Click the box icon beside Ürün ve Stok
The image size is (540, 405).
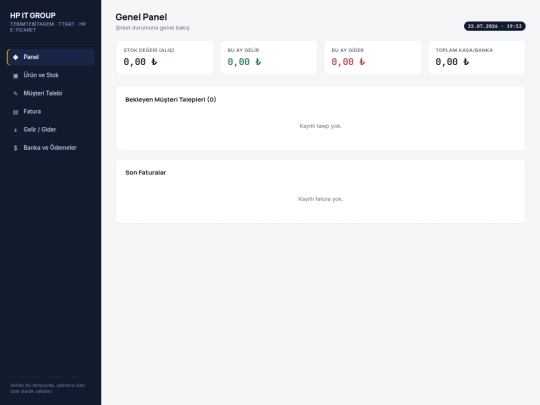[x=15, y=75]
